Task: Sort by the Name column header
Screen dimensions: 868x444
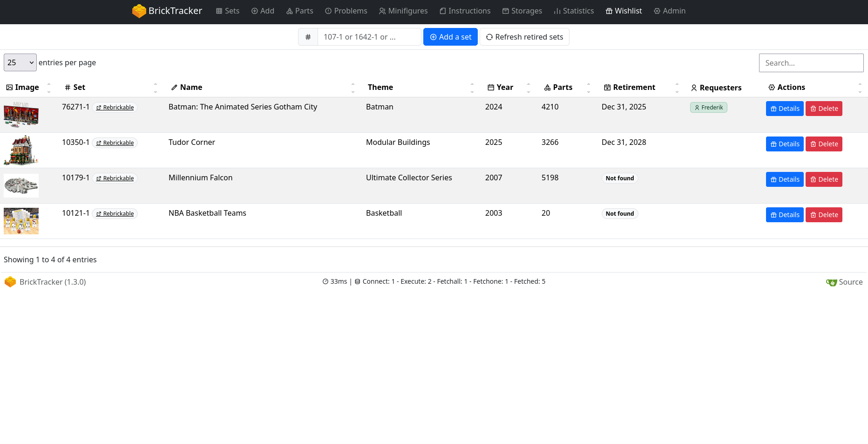Action: point(191,88)
